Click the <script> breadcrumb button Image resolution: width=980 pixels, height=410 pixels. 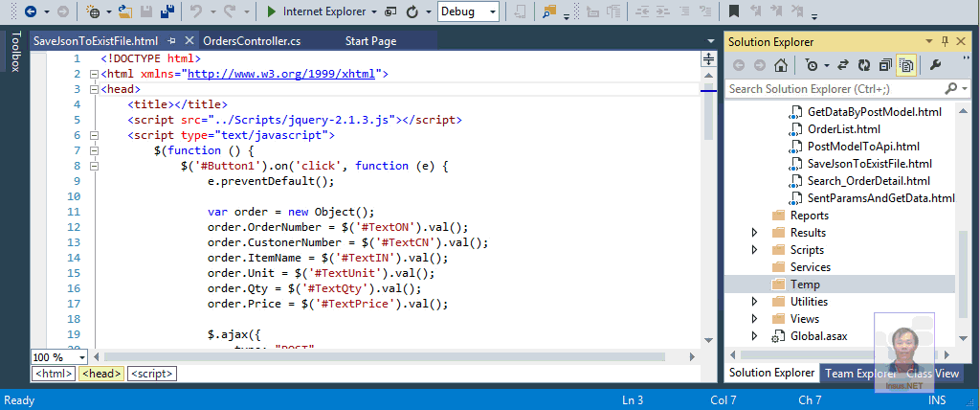(152, 374)
